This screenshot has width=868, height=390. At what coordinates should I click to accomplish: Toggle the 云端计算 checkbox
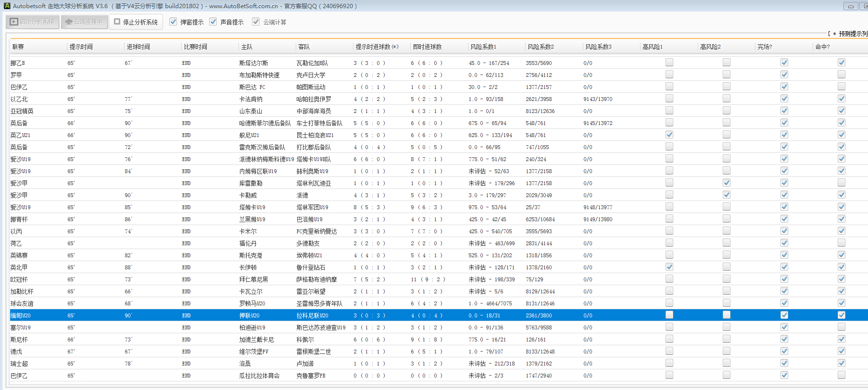[256, 22]
